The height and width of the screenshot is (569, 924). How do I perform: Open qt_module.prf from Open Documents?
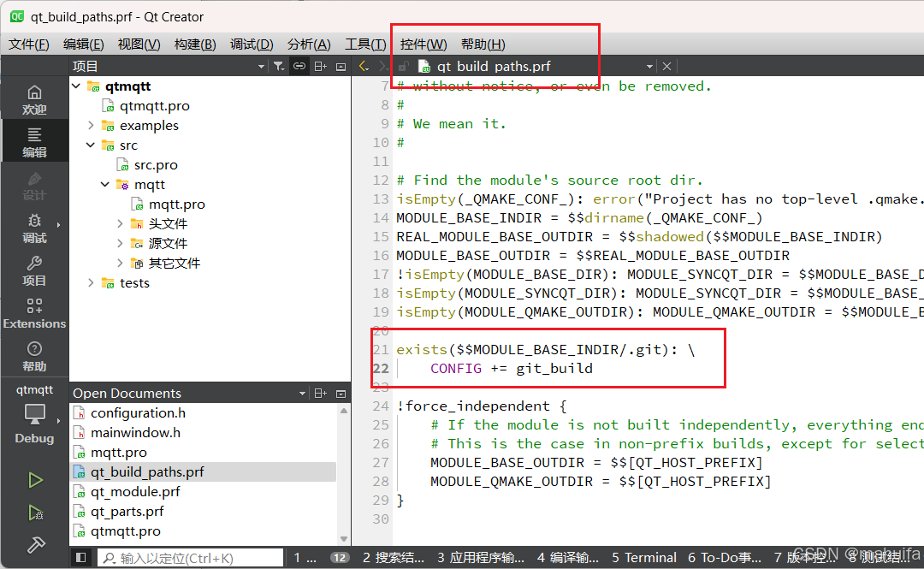[x=135, y=491]
